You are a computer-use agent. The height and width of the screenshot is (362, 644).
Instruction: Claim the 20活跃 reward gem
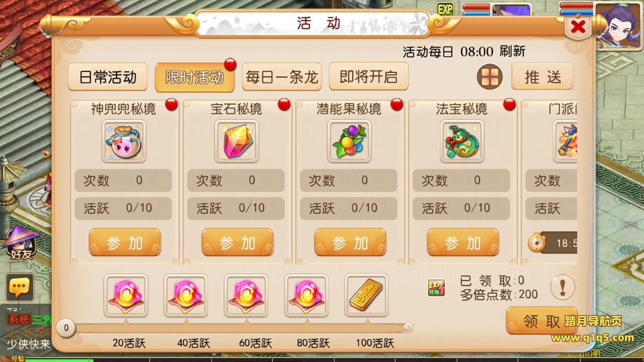(x=126, y=296)
